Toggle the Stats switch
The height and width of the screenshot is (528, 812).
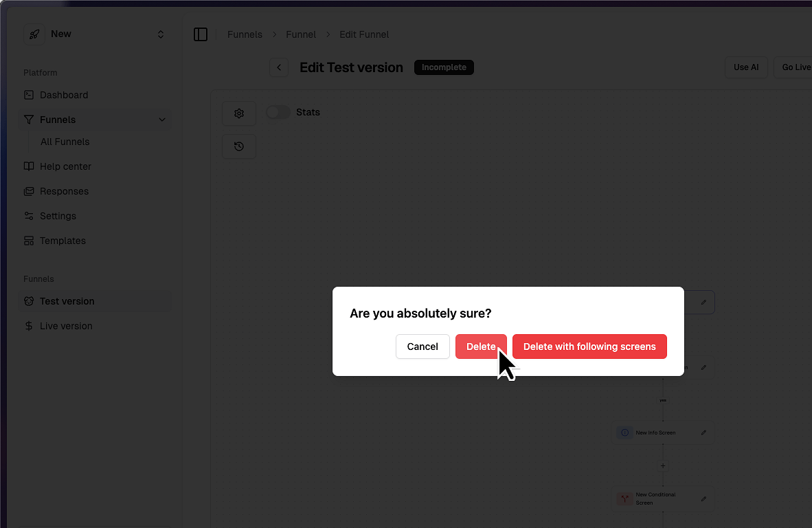click(x=278, y=113)
